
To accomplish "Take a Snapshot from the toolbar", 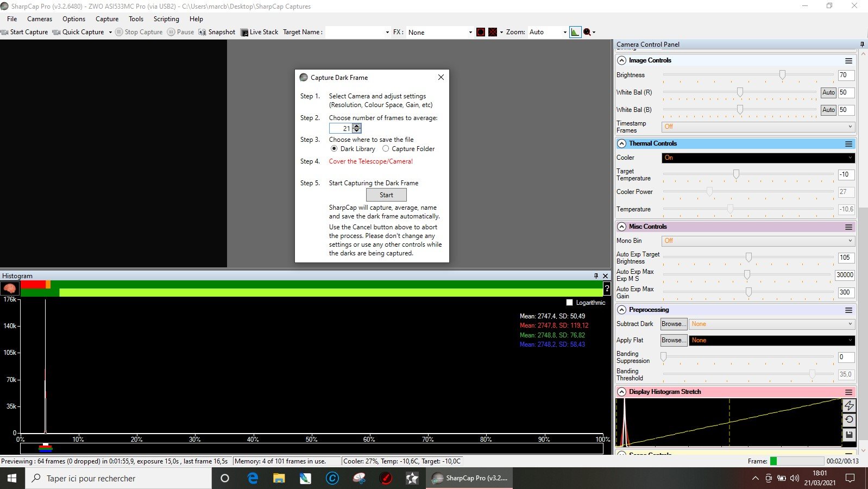I will point(217,32).
